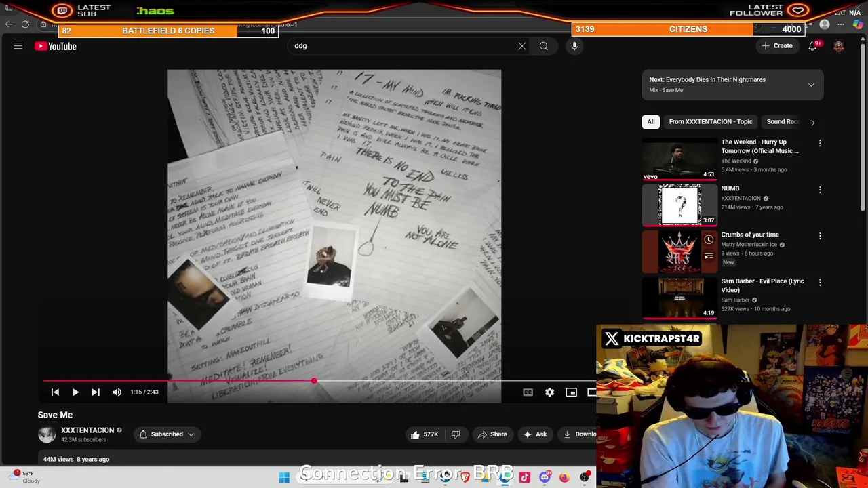868x488 pixels.
Task: Dislike the Save Me video
Action: (456, 434)
